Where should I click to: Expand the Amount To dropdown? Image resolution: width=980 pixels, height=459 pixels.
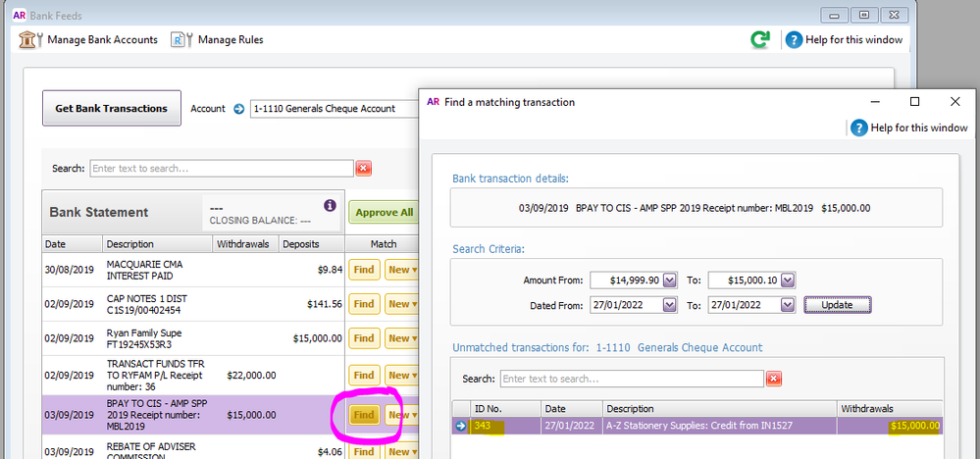click(788, 280)
